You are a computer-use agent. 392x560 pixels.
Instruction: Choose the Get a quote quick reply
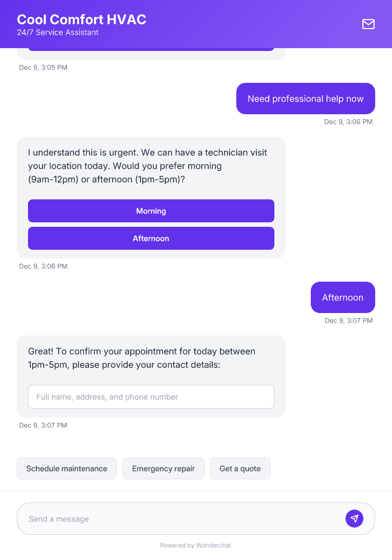(x=240, y=468)
